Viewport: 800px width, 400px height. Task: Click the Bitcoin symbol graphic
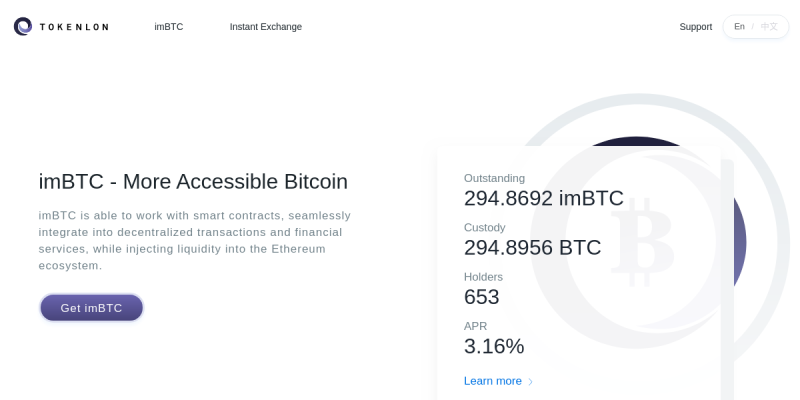(x=642, y=242)
